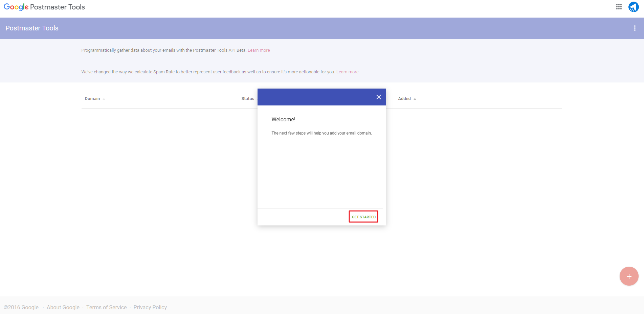Open the About Google page
This screenshot has height=314, width=644.
pos(63,307)
